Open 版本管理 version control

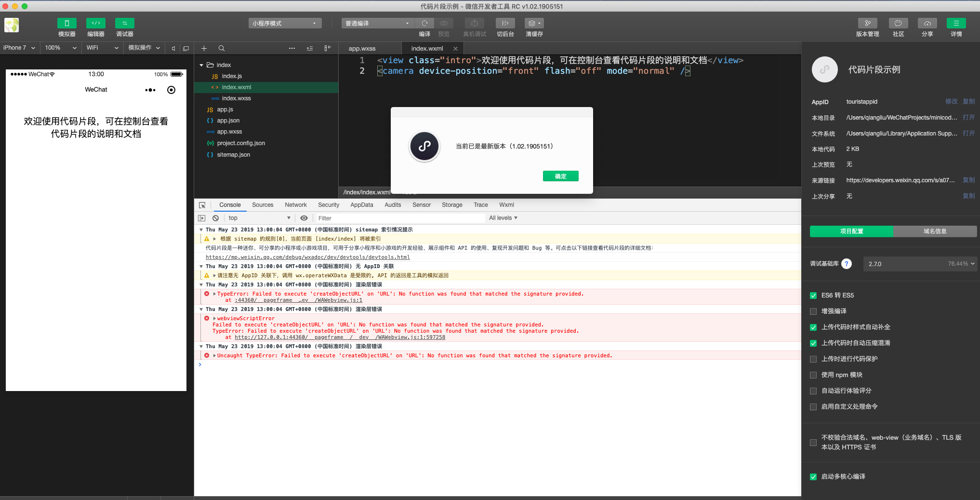click(868, 23)
